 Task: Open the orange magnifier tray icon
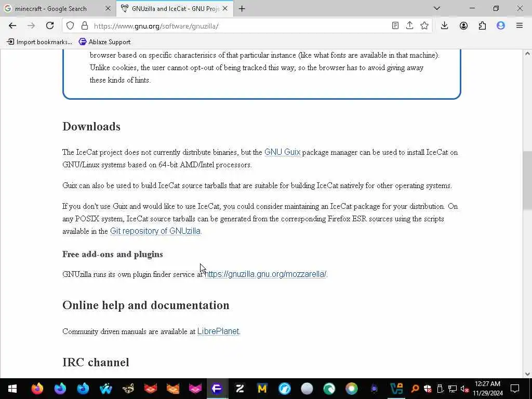click(x=415, y=389)
